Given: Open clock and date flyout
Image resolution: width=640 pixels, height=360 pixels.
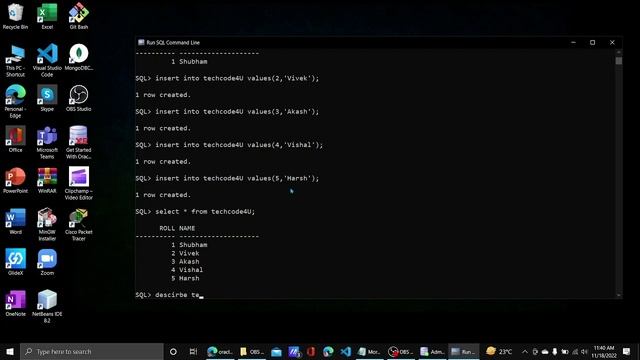Looking at the screenshot, I should point(604,351).
